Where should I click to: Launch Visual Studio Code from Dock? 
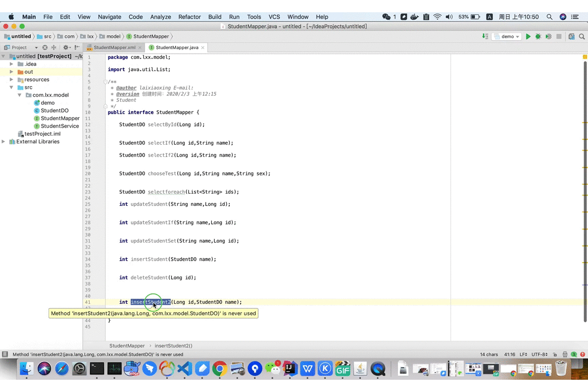[x=185, y=368]
